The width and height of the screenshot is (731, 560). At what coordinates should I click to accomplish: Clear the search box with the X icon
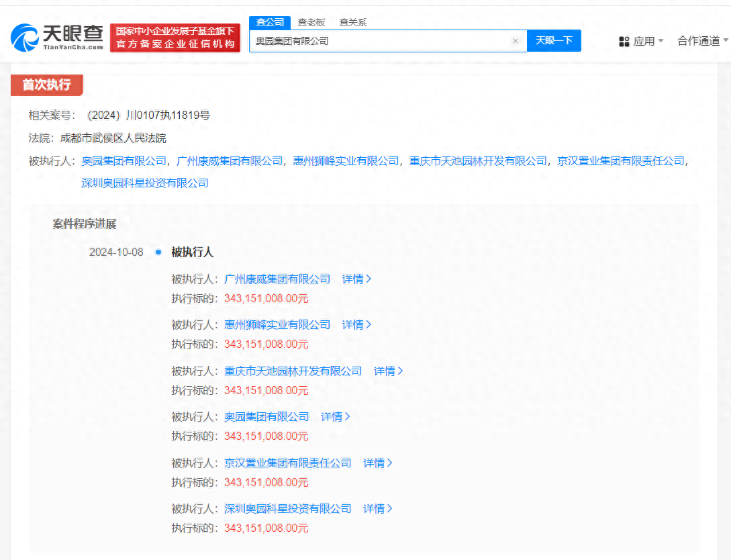pos(515,41)
